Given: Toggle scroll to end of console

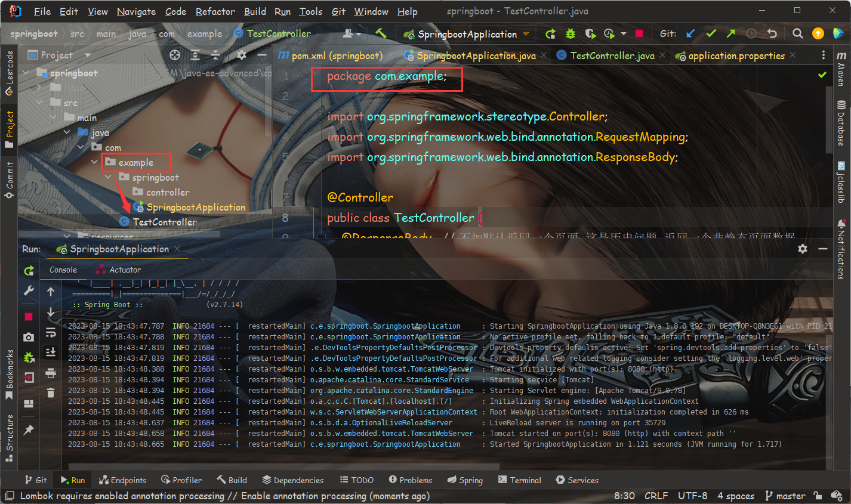Looking at the screenshot, I should (x=51, y=352).
